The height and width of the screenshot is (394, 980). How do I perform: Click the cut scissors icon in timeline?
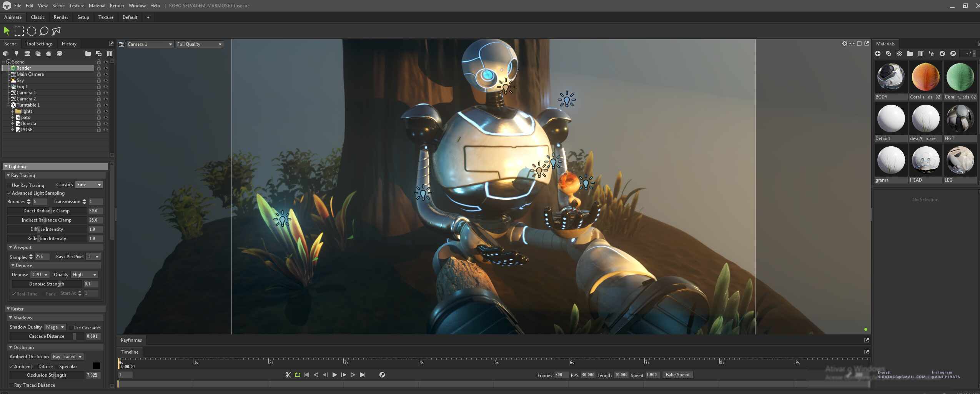(288, 375)
